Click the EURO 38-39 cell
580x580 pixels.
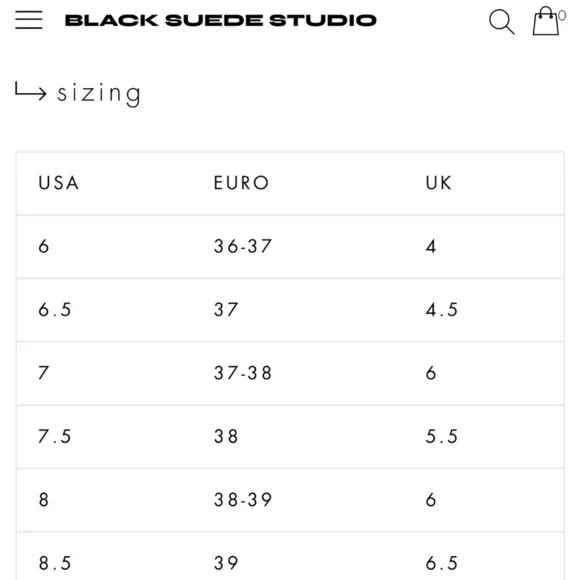pyautogui.click(x=243, y=500)
